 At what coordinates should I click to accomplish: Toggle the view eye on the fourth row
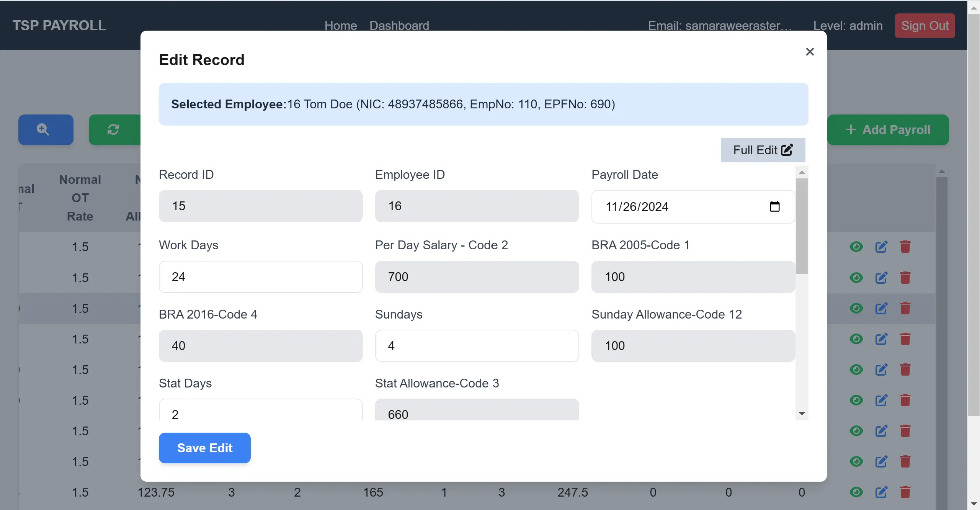(x=856, y=339)
